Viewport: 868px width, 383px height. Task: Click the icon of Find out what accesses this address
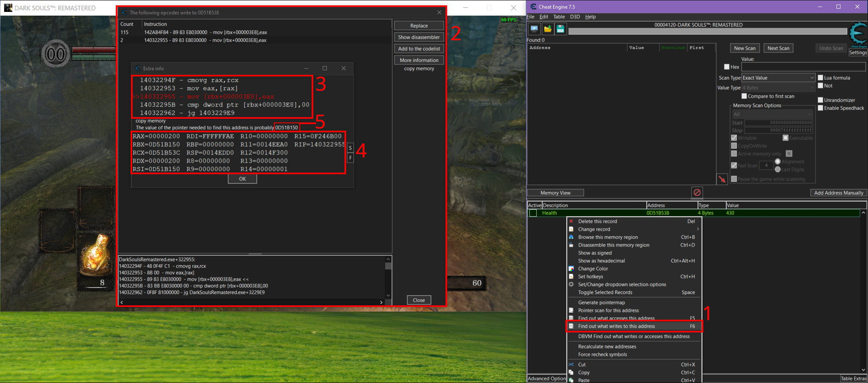[x=571, y=318]
